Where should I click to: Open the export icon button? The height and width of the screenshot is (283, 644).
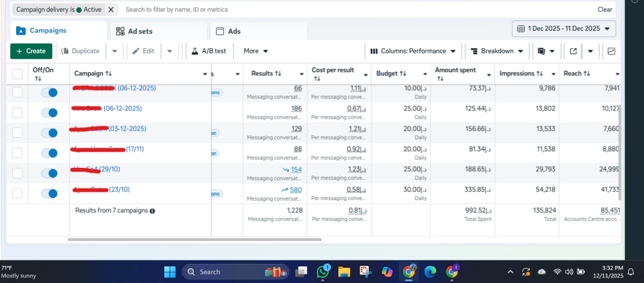coord(573,51)
